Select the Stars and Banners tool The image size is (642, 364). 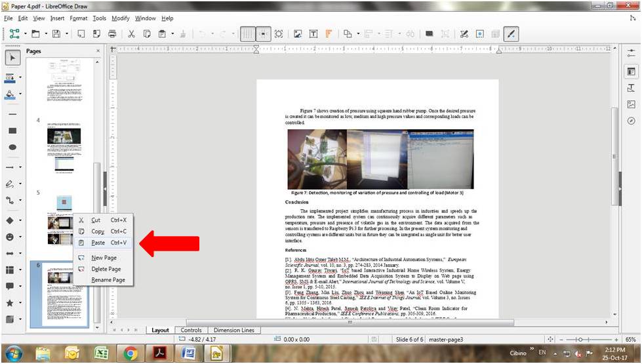(x=10, y=302)
